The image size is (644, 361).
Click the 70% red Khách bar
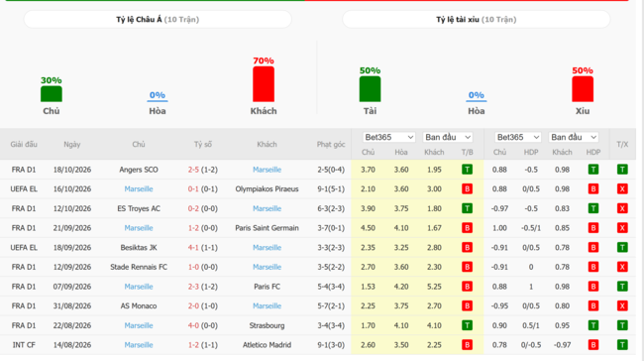[264, 84]
